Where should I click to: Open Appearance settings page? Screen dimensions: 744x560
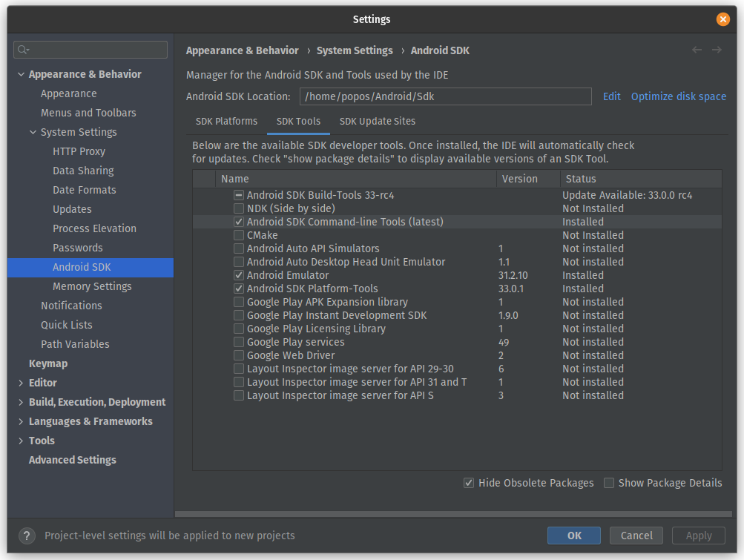pos(69,93)
